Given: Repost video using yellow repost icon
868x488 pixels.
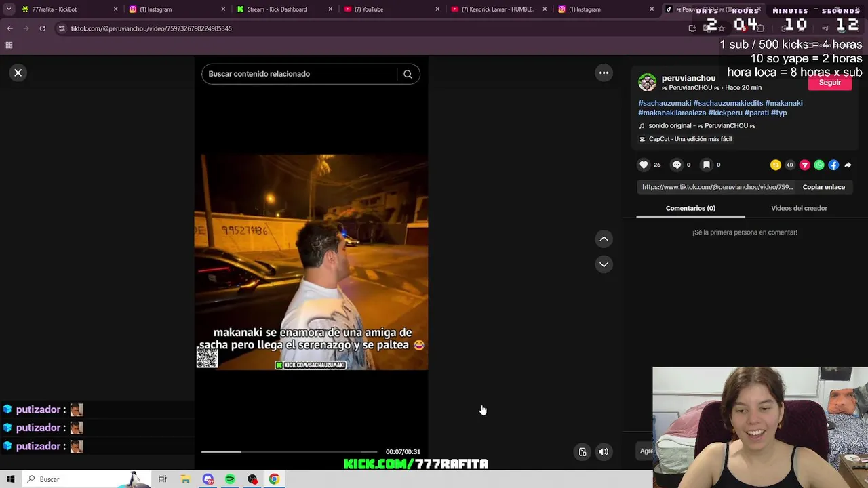Looking at the screenshot, I should tap(776, 165).
